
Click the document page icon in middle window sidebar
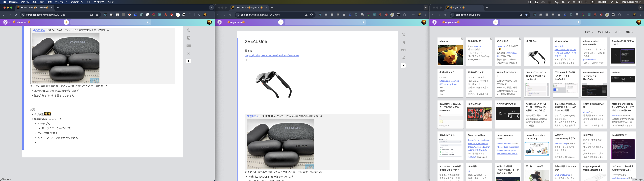(403, 42)
